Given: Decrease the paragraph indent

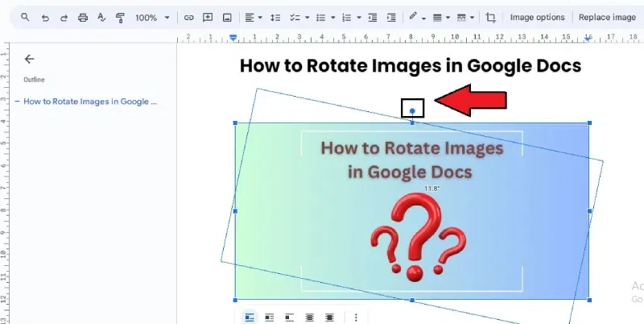Looking at the screenshot, I should click(373, 18).
